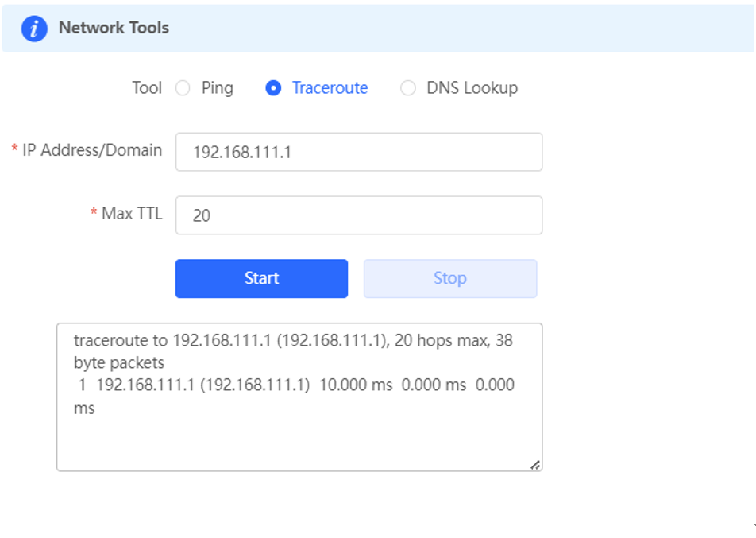Select the Ping radio button

(x=183, y=88)
